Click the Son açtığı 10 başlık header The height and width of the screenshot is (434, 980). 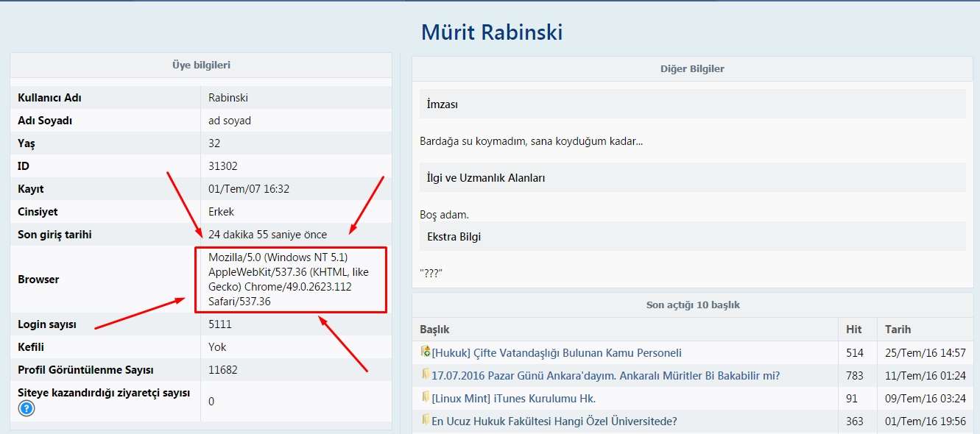pyautogui.click(x=692, y=305)
